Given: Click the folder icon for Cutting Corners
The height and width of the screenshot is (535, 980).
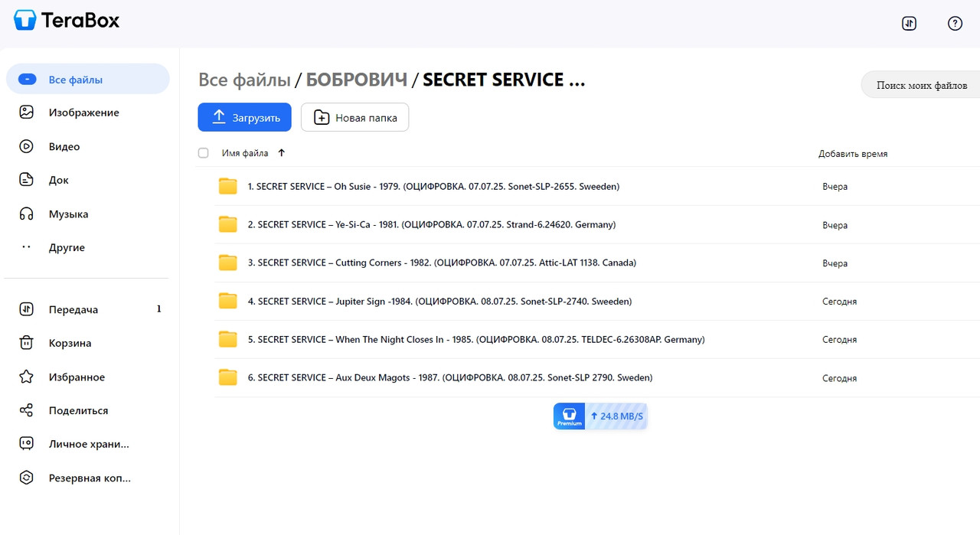Looking at the screenshot, I should pyautogui.click(x=227, y=263).
